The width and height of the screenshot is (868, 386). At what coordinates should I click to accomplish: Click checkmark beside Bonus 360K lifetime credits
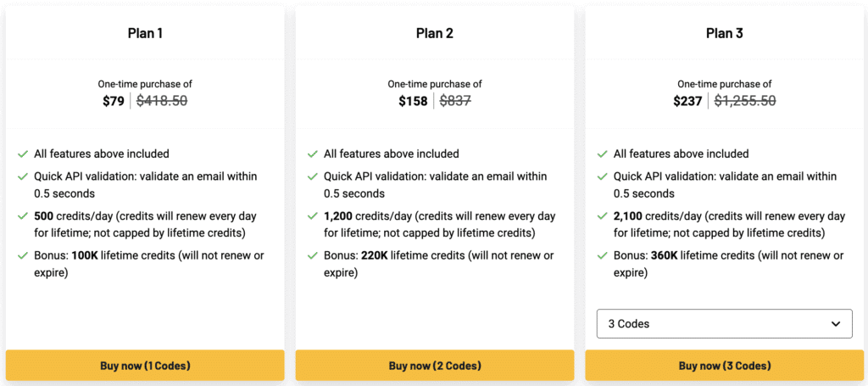[x=602, y=256]
